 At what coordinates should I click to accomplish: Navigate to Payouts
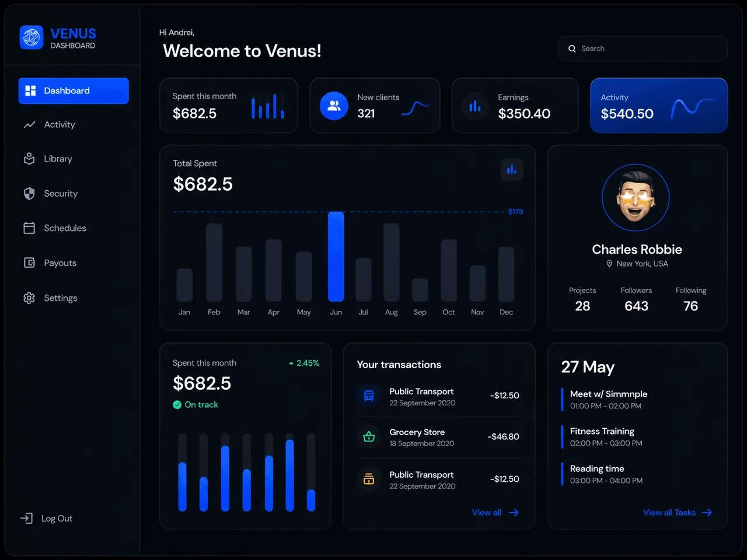(x=50, y=263)
